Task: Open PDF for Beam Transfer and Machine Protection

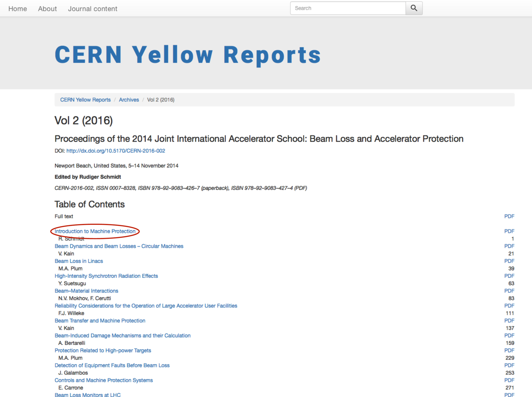Action: point(509,321)
